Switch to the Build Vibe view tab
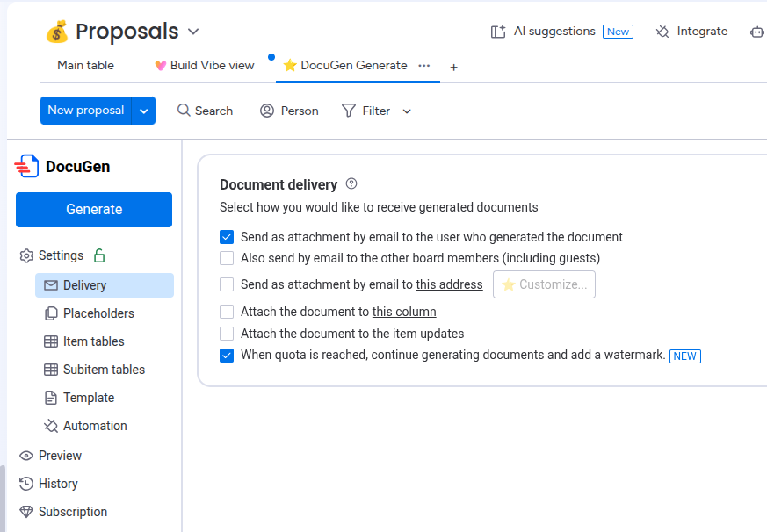Image resolution: width=767 pixels, height=532 pixels. point(212,65)
